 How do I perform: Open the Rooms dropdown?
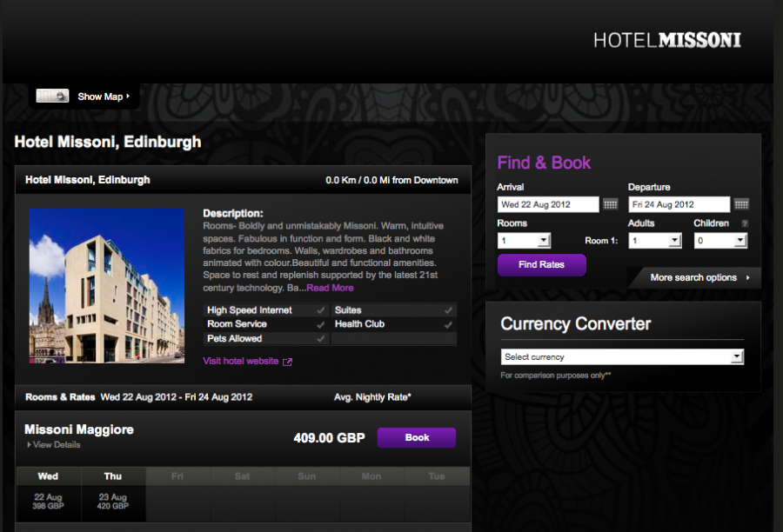[524, 241]
